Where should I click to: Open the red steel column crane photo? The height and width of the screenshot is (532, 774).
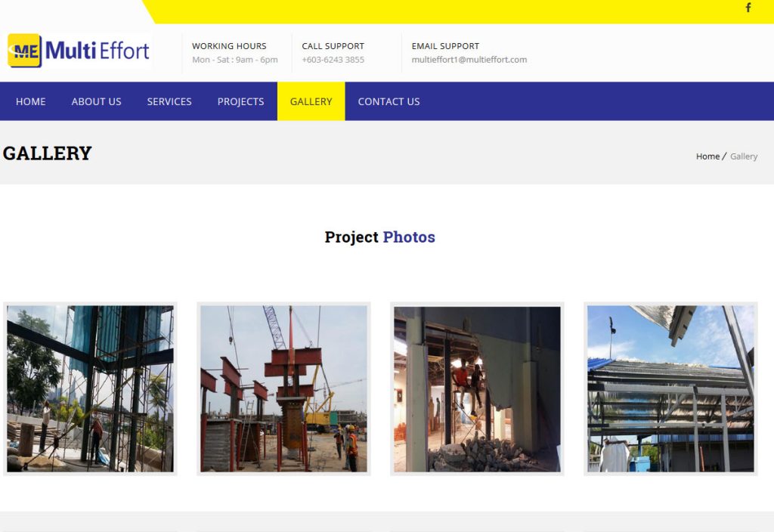coord(283,388)
